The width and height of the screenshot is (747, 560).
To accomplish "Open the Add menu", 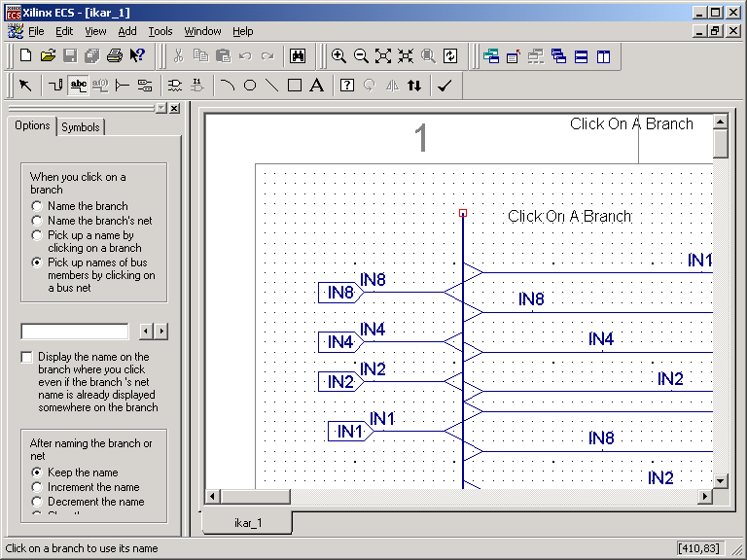I will [127, 31].
